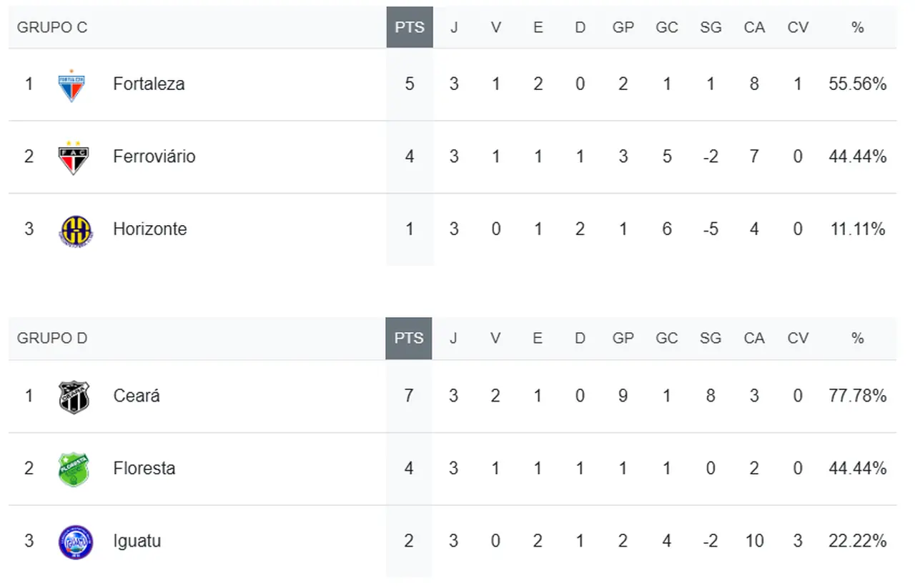The height and width of the screenshot is (588, 915).
Task: Sort Grupo D by PTS column
Action: (409, 338)
